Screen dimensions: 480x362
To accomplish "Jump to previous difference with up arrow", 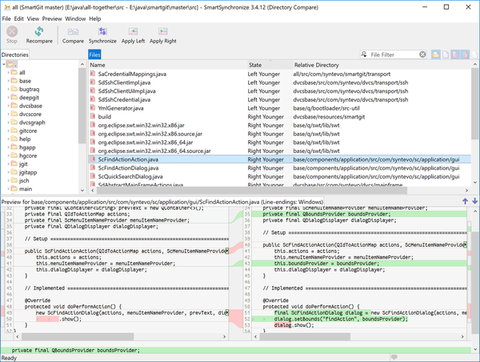I will point(465,201).
